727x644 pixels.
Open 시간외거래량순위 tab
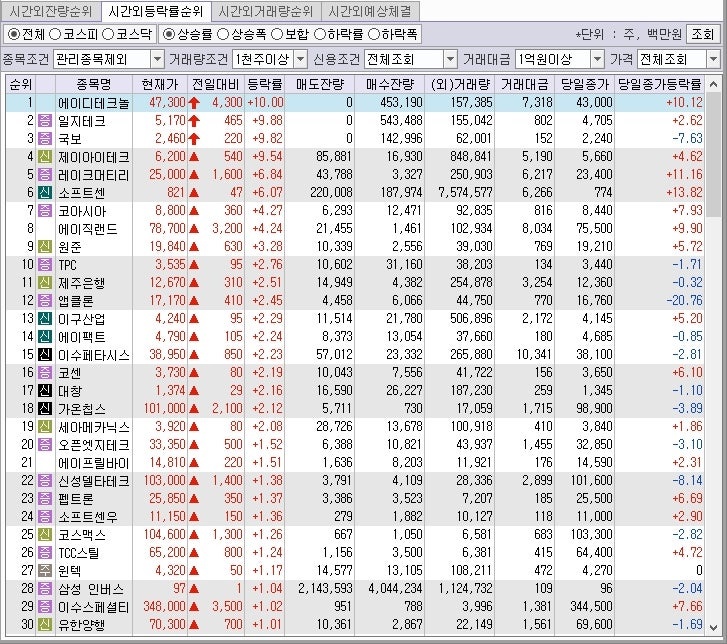266,11
